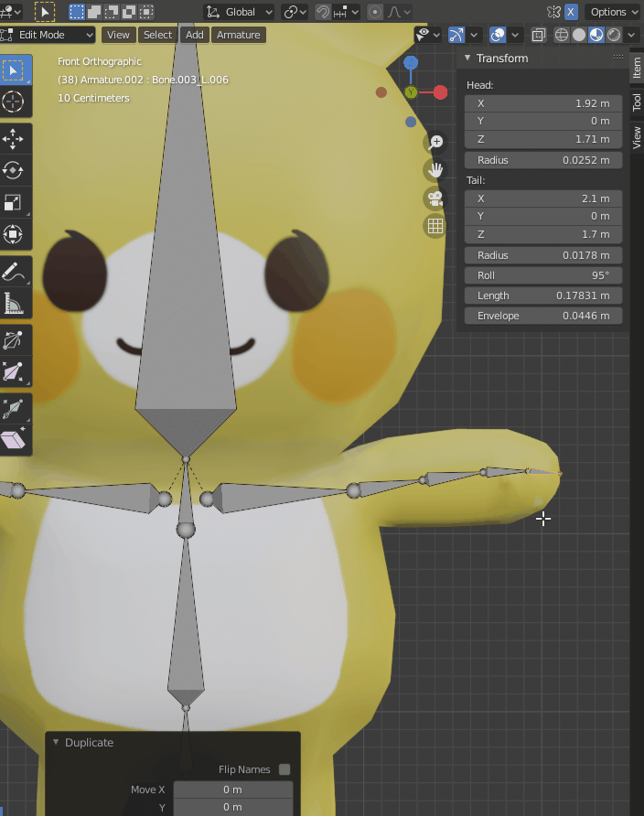This screenshot has width=644, height=816.
Task: Click the dashed arrow active-tool icon in header
Action: [x=45, y=12]
